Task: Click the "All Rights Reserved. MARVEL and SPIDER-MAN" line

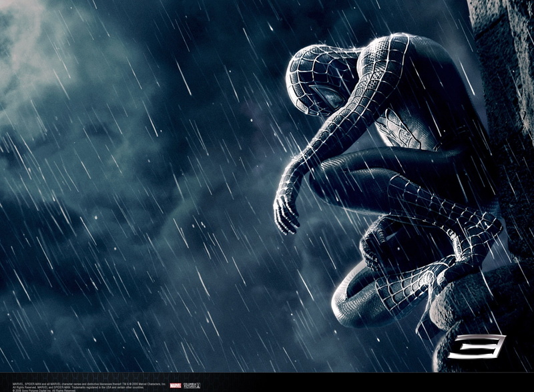Action: [78, 387]
